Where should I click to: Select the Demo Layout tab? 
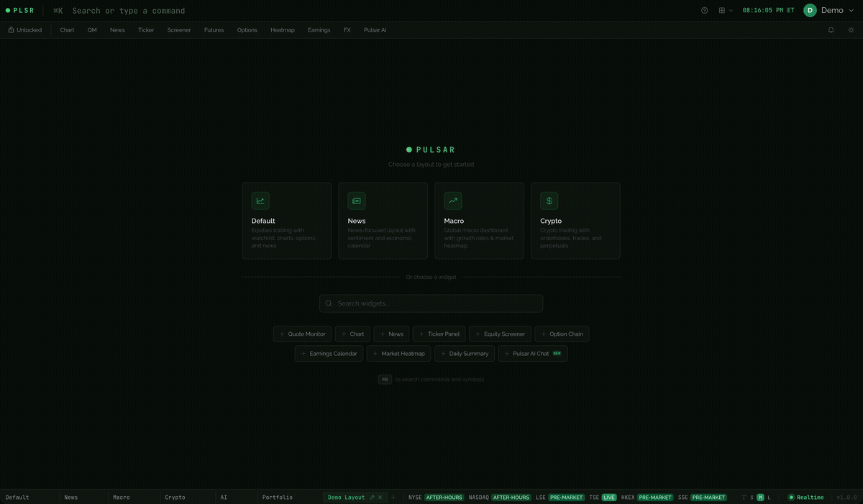346,498
